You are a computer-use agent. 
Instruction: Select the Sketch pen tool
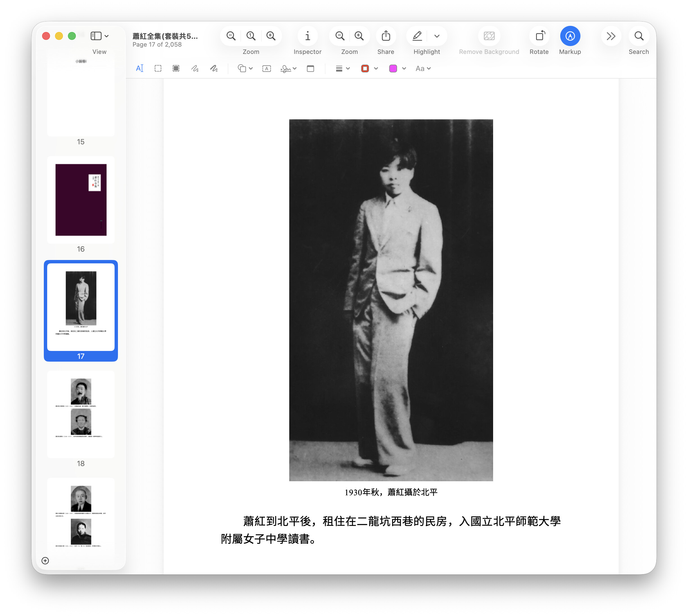pos(195,69)
